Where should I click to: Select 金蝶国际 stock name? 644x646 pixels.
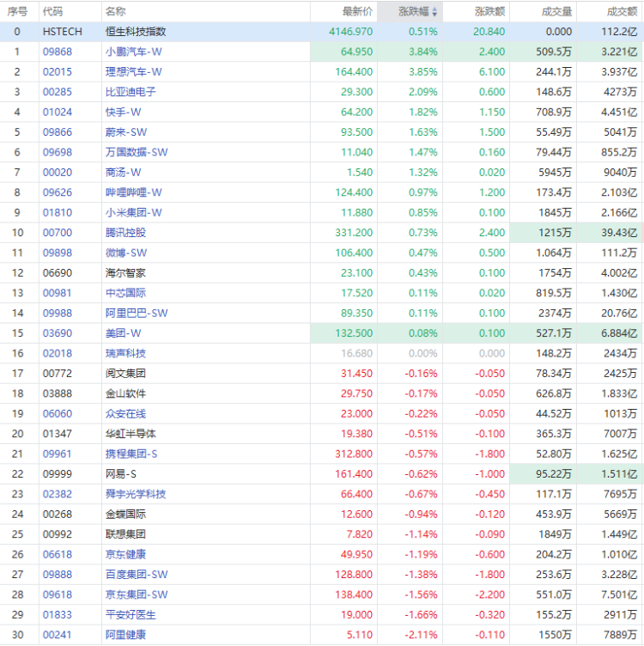coord(125,515)
